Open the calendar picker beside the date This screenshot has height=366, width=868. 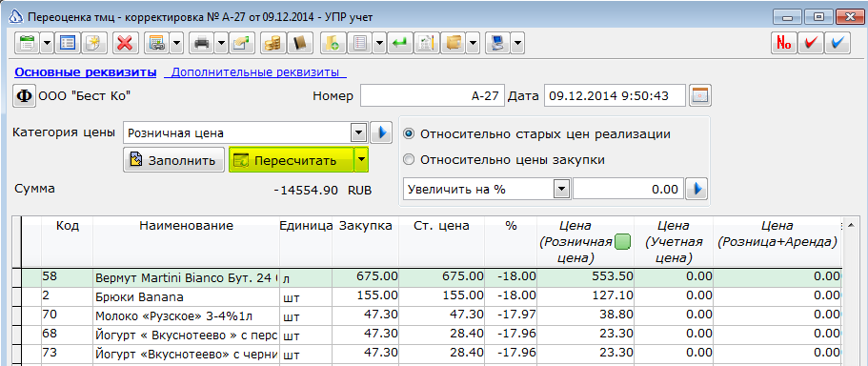700,96
